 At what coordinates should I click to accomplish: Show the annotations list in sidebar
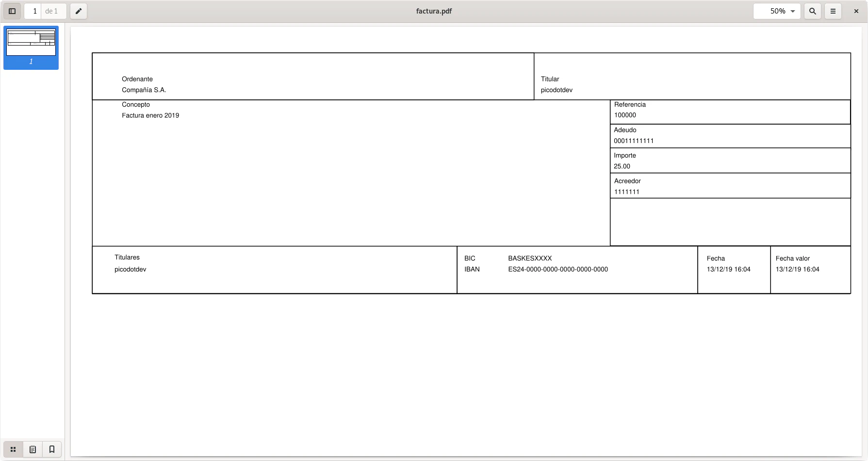(x=33, y=449)
